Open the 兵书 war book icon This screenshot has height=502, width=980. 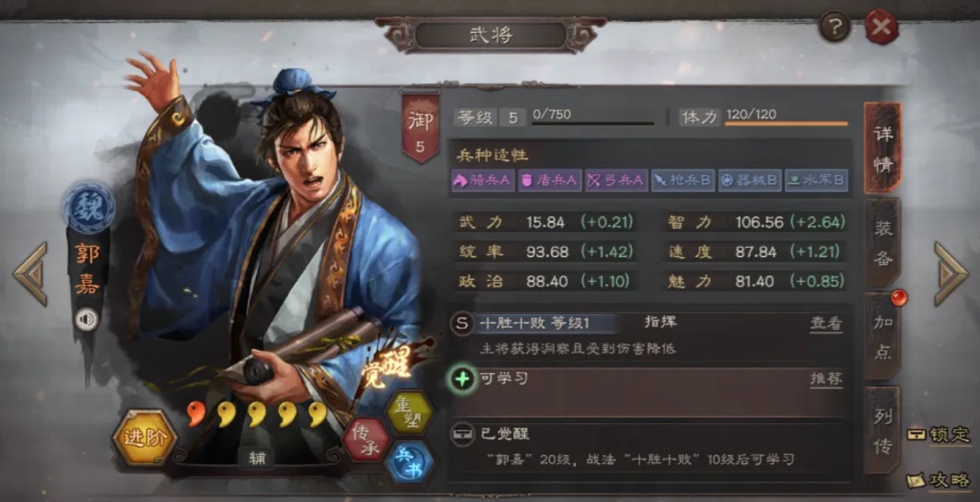tap(409, 464)
